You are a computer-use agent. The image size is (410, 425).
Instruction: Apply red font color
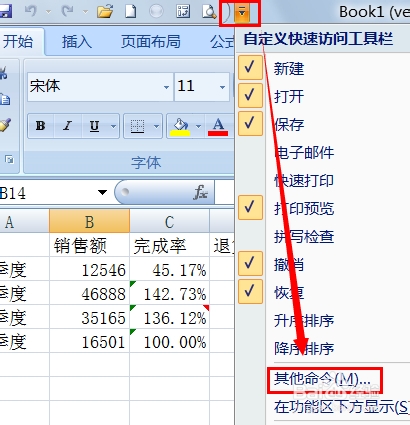(x=218, y=127)
